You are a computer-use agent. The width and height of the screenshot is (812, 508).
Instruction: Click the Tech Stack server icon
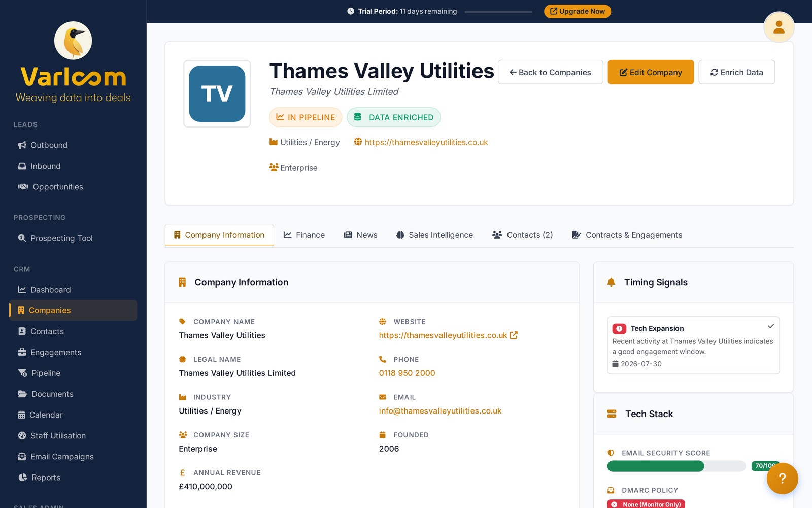(x=612, y=414)
